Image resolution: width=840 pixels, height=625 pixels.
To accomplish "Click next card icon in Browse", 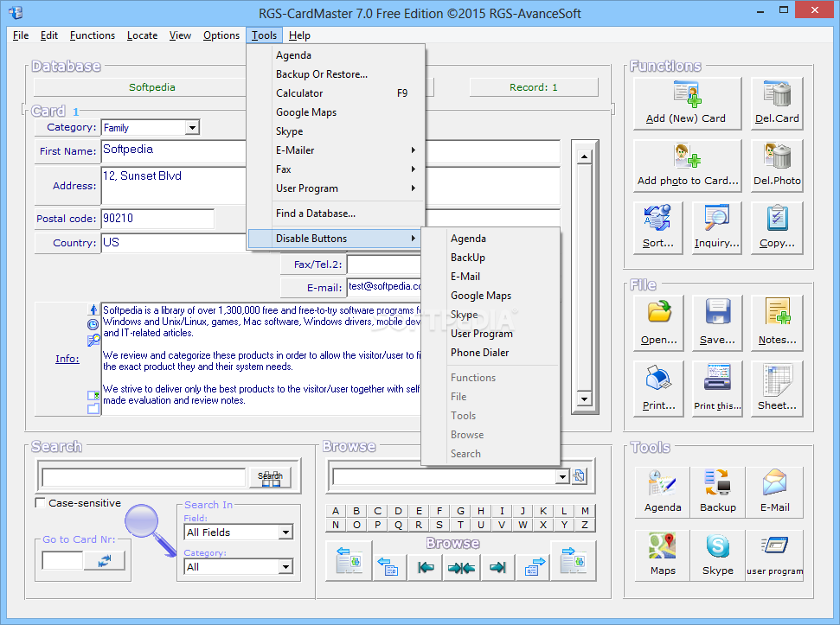I will [x=534, y=567].
